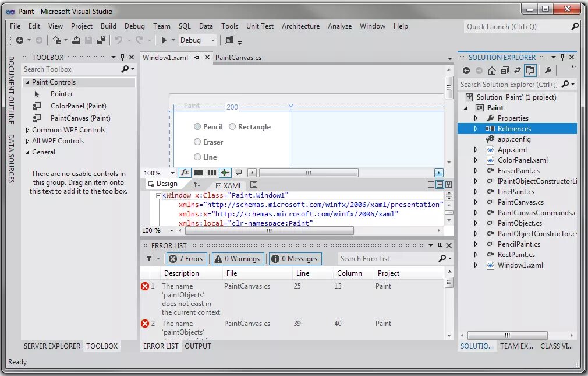Click the Start debugging play icon
588x376 pixels.
point(164,40)
